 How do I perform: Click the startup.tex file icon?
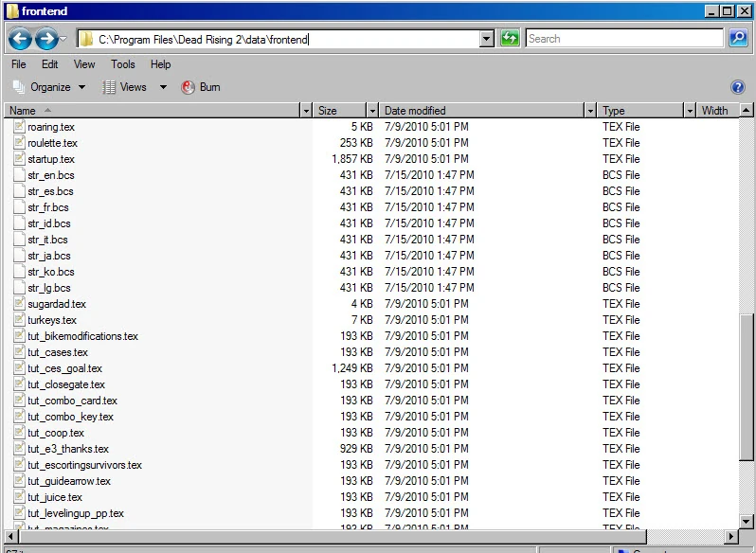19,159
